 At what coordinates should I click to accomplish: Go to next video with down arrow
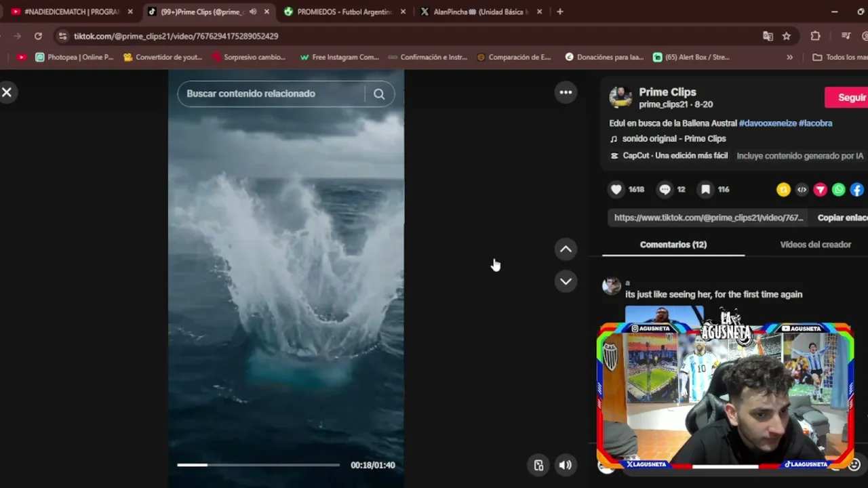point(566,281)
